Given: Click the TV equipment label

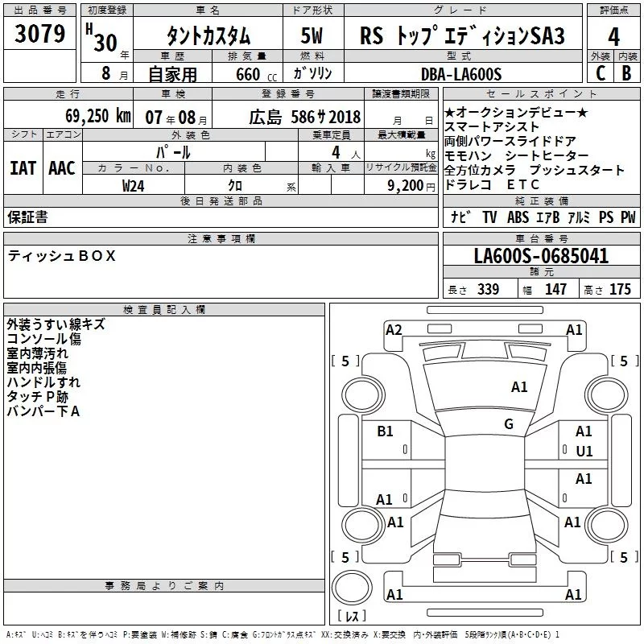Looking at the screenshot, I should pyautogui.click(x=489, y=217).
